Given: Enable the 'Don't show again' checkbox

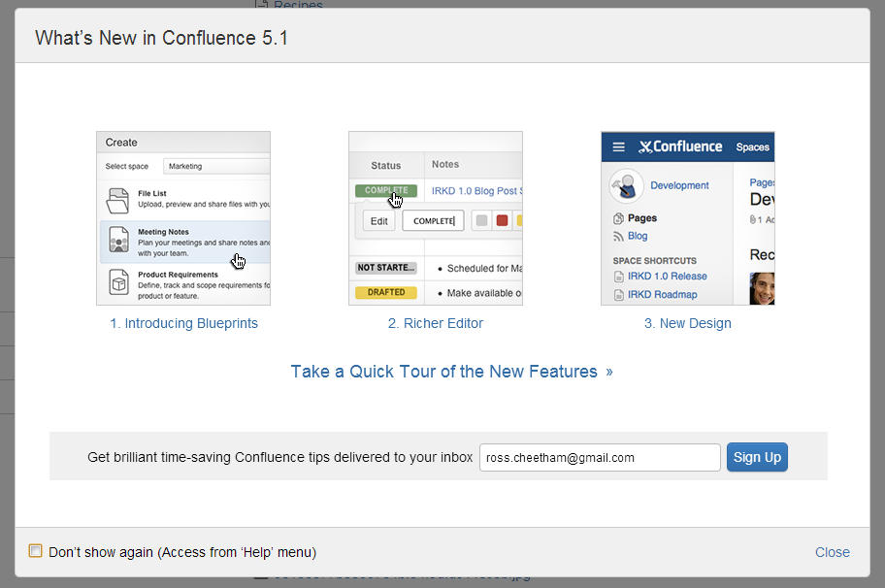Looking at the screenshot, I should (36, 551).
